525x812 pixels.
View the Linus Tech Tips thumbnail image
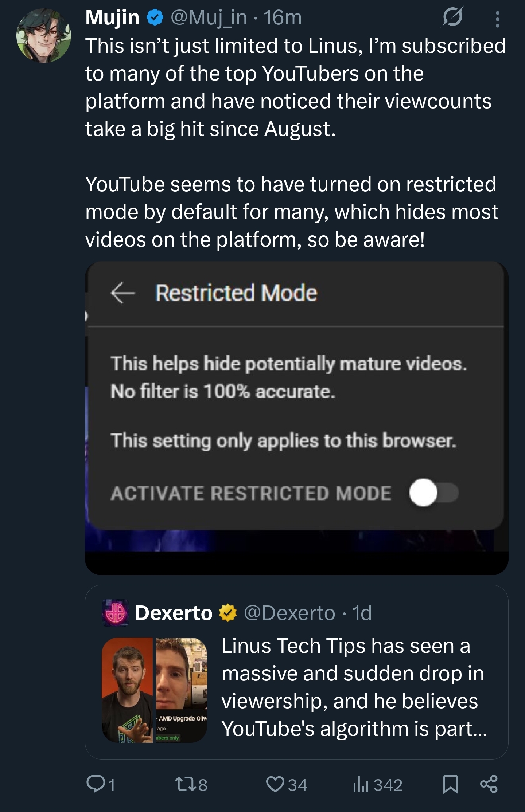coord(155,690)
